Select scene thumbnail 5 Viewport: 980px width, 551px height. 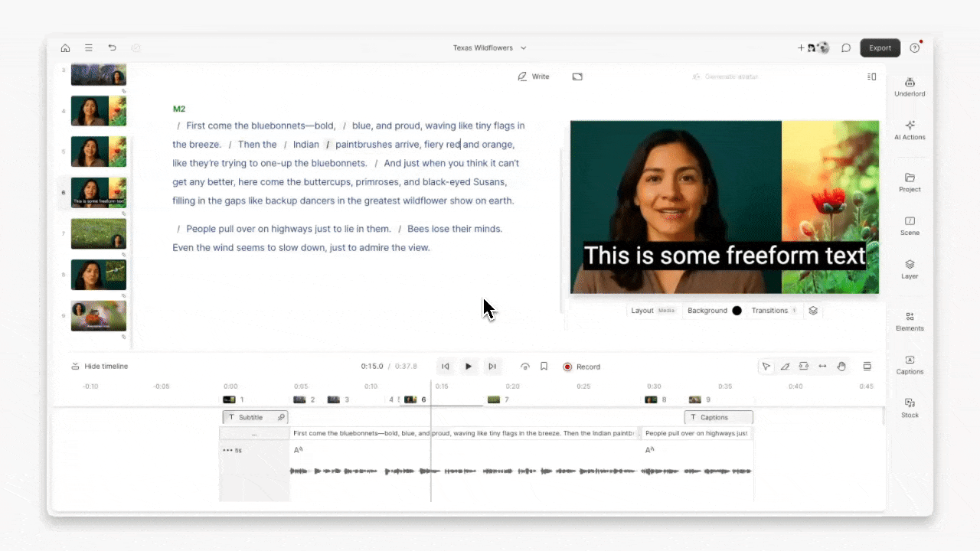(99, 152)
